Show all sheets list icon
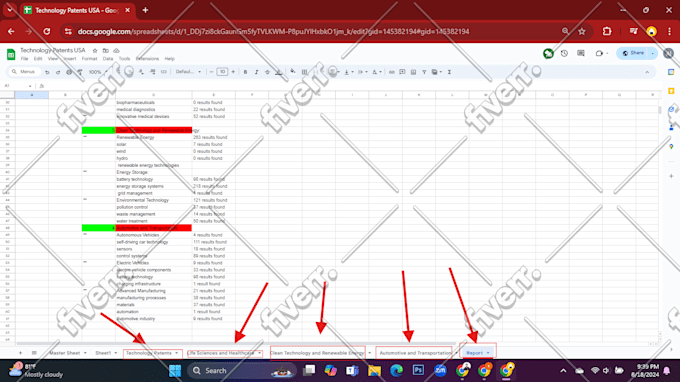The height and width of the screenshot is (382, 680). click(x=34, y=353)
